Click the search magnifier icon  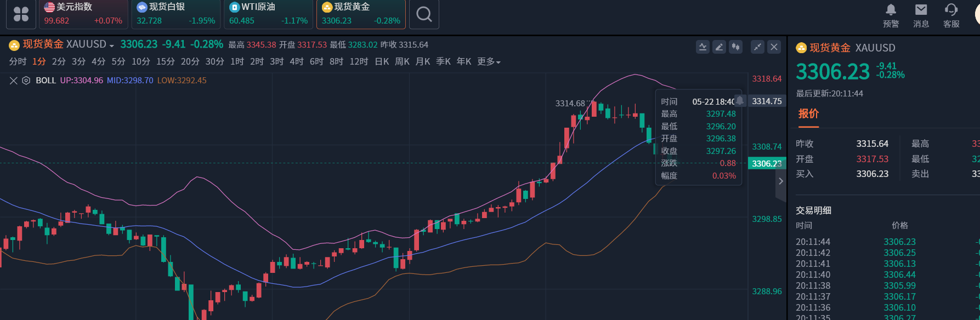(424, 14)
